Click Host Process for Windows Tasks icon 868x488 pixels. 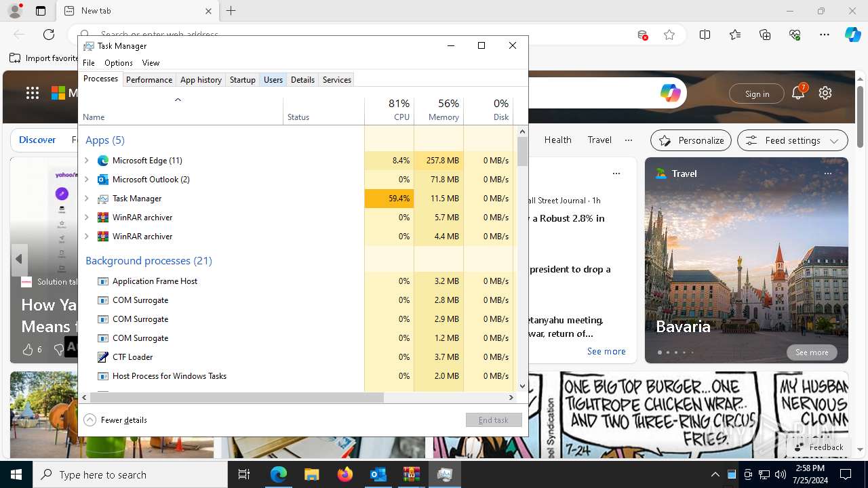(x=103, y=376)
